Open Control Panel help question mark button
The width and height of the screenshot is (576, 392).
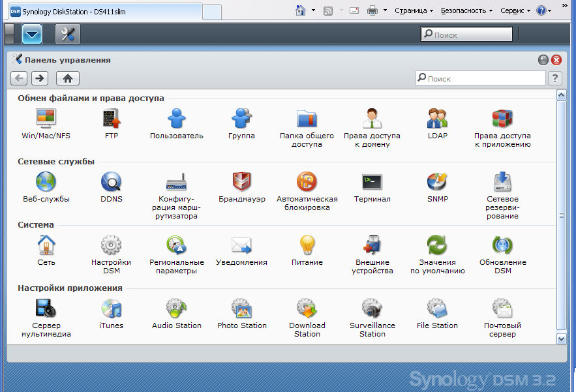[555, 78]
